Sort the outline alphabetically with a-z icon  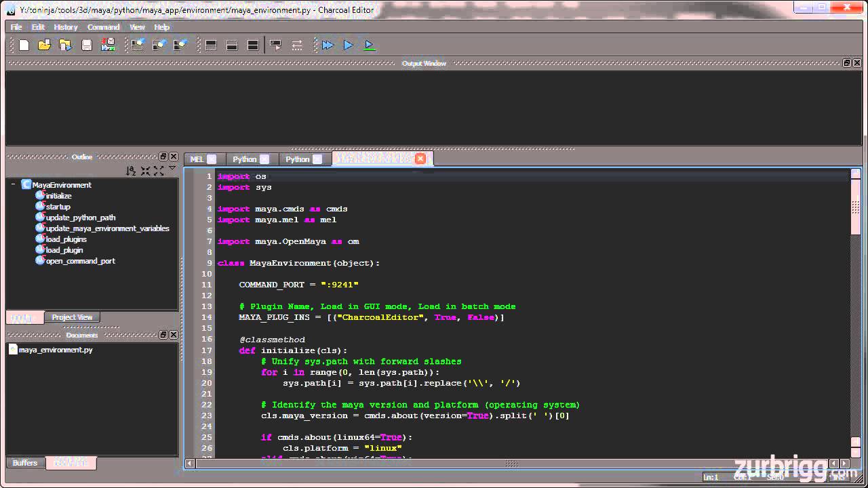click(x=131, y=171)
